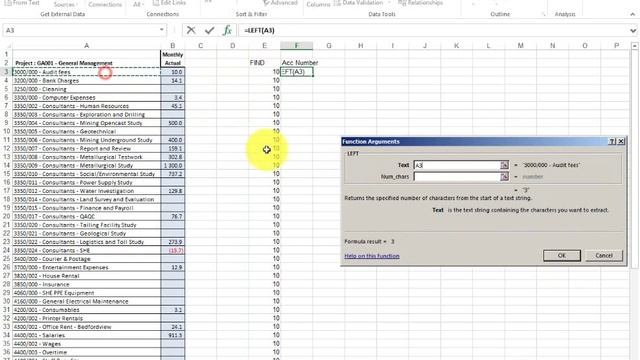Click into the Text argument field

click(457, 165)
